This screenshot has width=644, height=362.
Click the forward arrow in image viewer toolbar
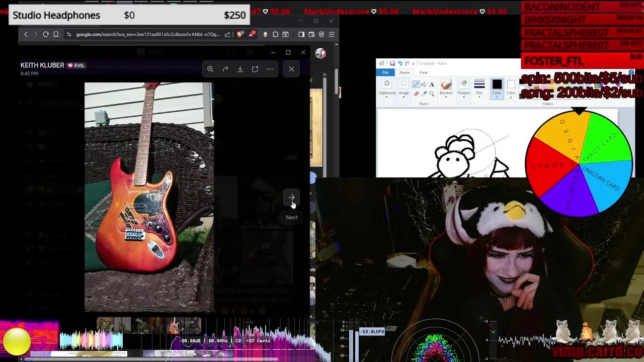pyautogui.click(x=225, y=69)
